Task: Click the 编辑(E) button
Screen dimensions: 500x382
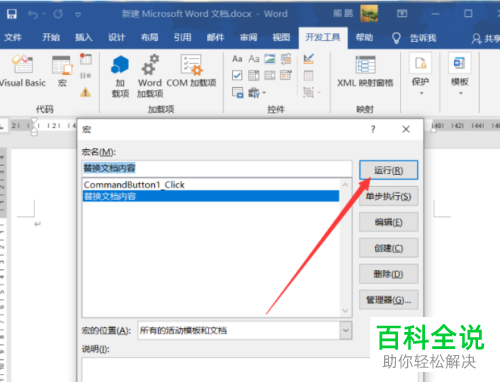Action: click(388, 222)
